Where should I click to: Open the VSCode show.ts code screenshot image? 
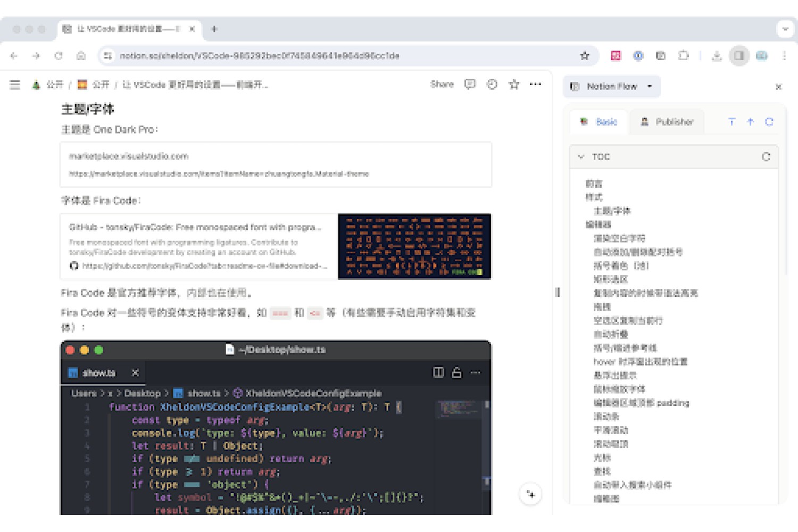coord(276,428)
